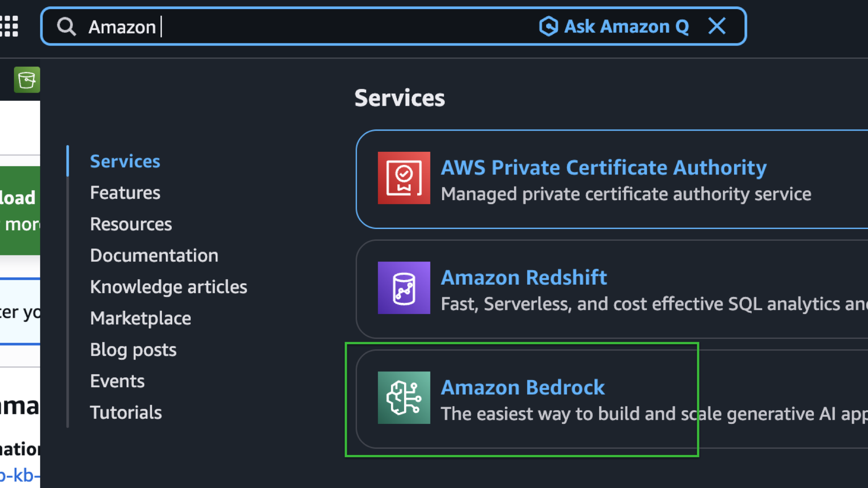Switch to the Documentation category
Screen dimensions: 868x488
click(154, 255)
